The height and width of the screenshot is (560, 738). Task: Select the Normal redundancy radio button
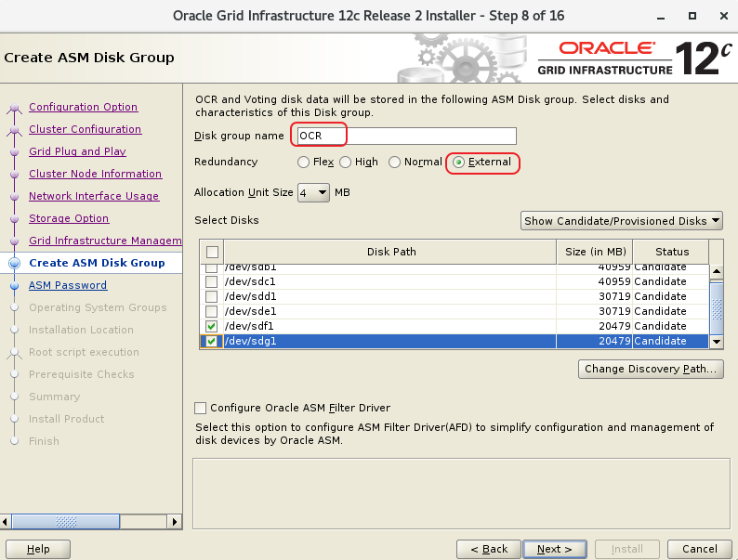coord(395,163)
